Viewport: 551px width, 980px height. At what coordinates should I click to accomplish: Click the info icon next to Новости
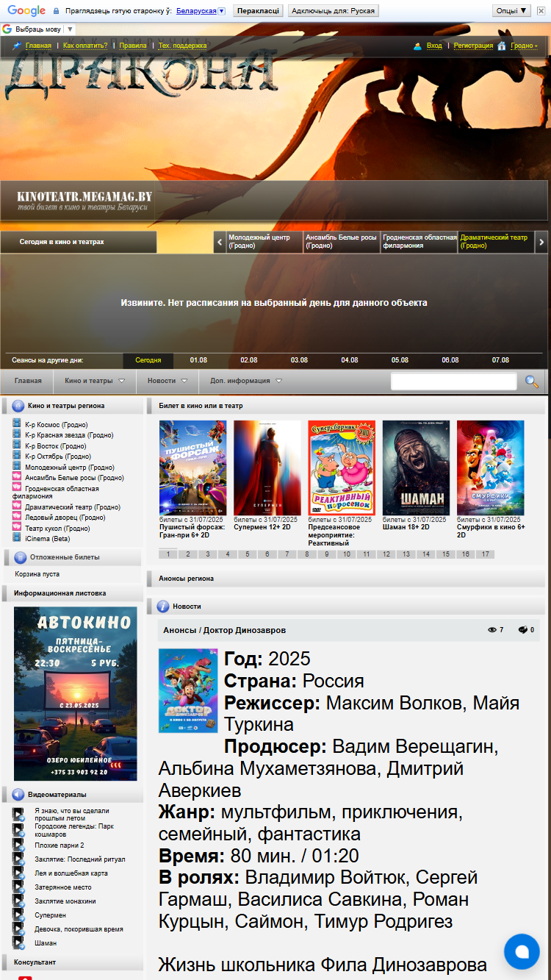163,607
